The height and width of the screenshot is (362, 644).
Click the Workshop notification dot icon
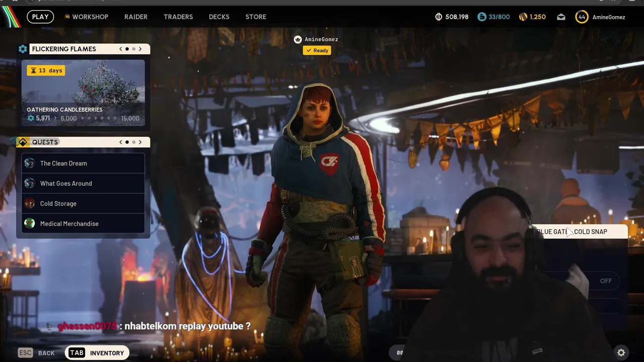(67, 17)
